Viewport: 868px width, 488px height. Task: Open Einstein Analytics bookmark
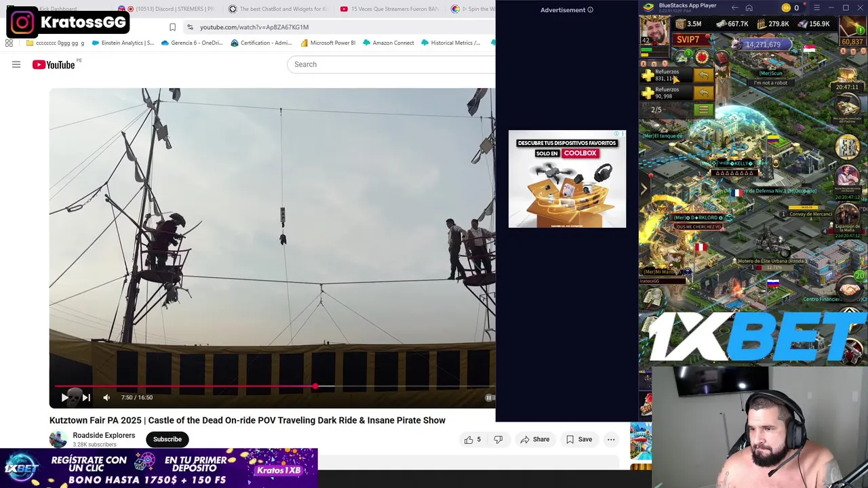coord(123,43)
